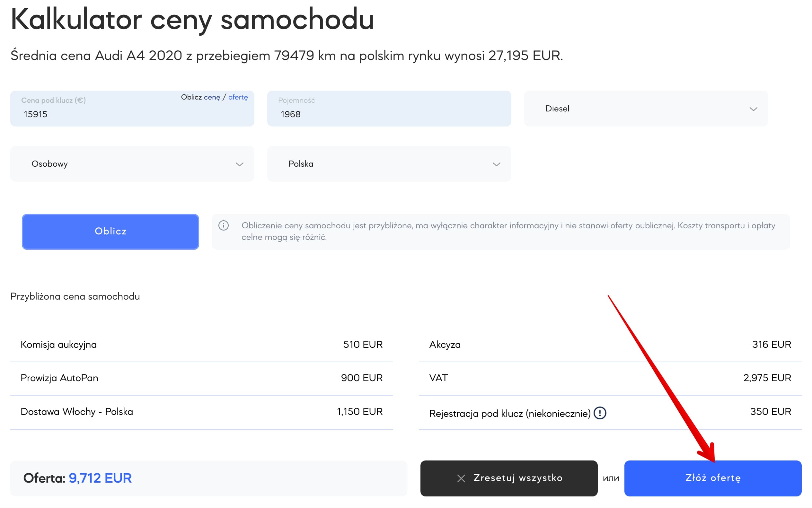The image size is (812, 508).
Task: Open the Polska country dropdown
Action: (389, 164)
